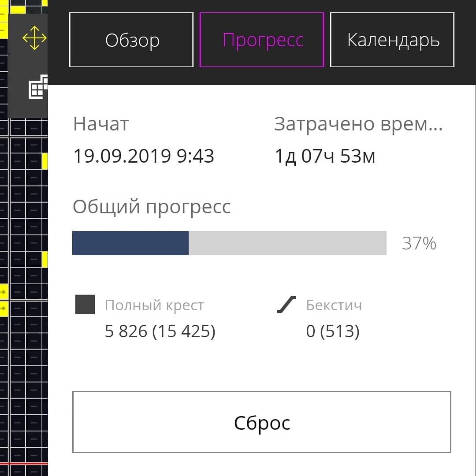Click the gray unfilled part of progress bar
This screenshot has height=476, width=476.
point(287,243)
